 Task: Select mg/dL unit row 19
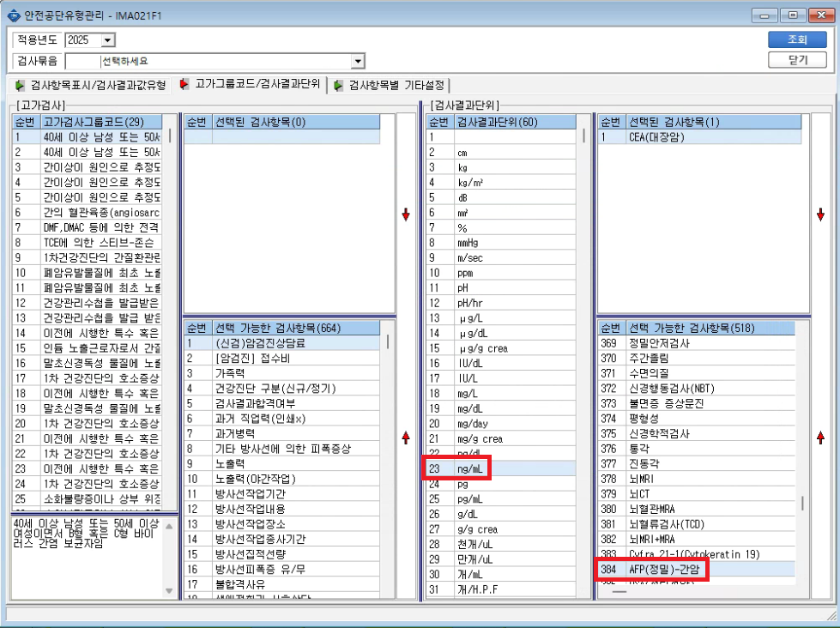coord(501,408)
